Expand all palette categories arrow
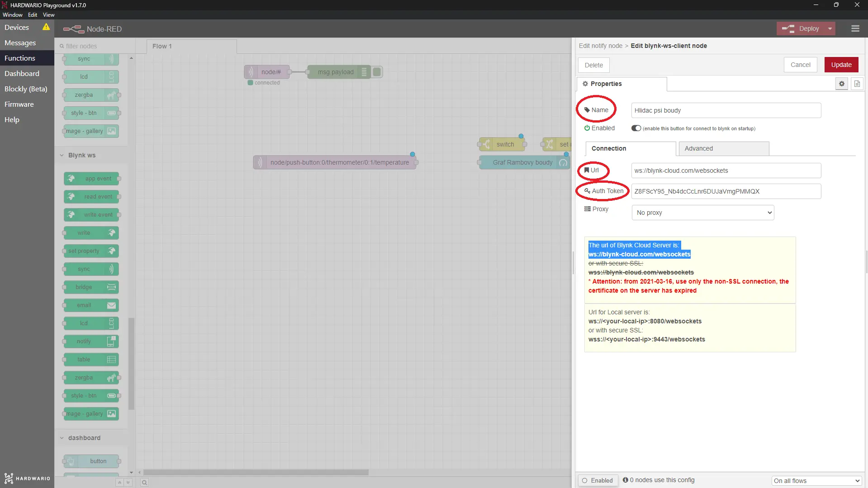Screen dimensions: 868x488 click(128, 483)
